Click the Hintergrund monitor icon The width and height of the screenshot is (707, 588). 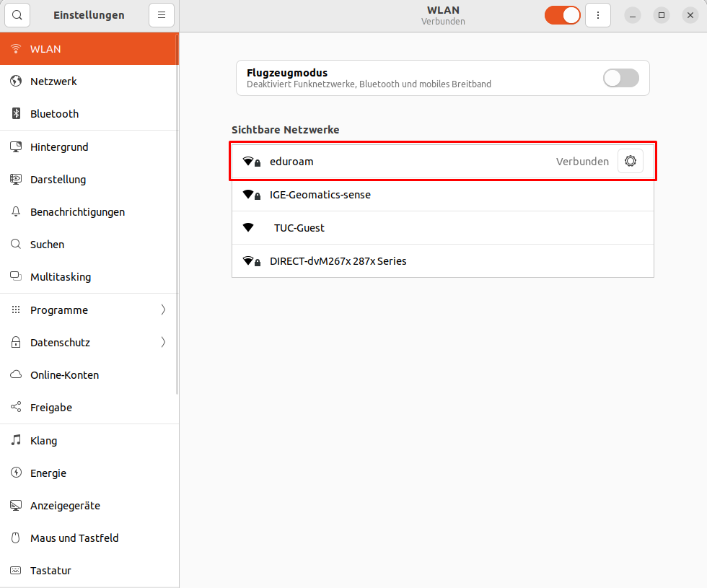tap(16, 147)
